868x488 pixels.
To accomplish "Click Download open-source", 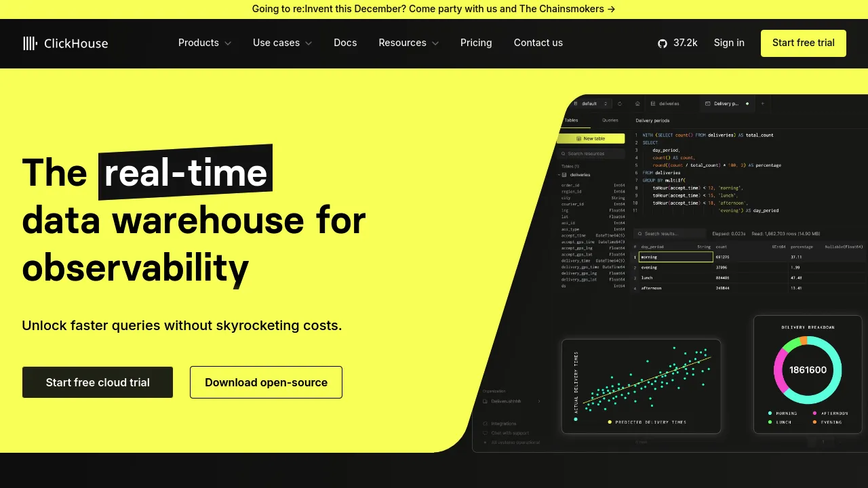I will (266, 382).
